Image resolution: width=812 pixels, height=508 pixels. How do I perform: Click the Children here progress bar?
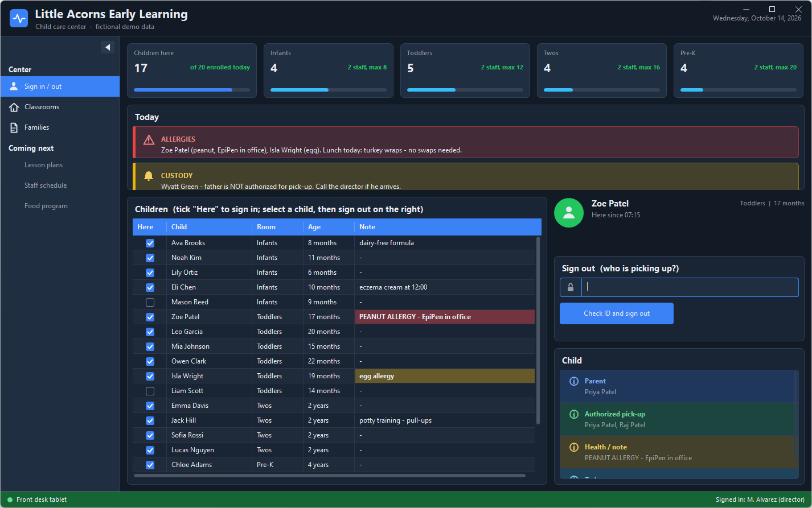point(192,90)
